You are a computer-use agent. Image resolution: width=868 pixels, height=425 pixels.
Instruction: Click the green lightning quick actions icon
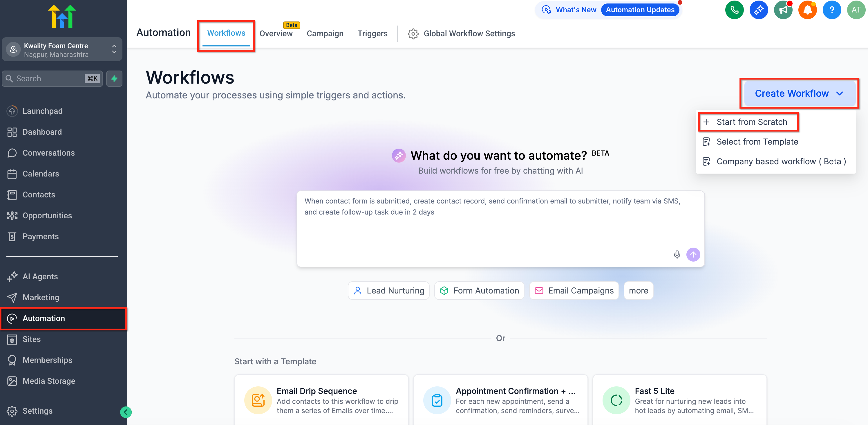click(x=114, y=79)
